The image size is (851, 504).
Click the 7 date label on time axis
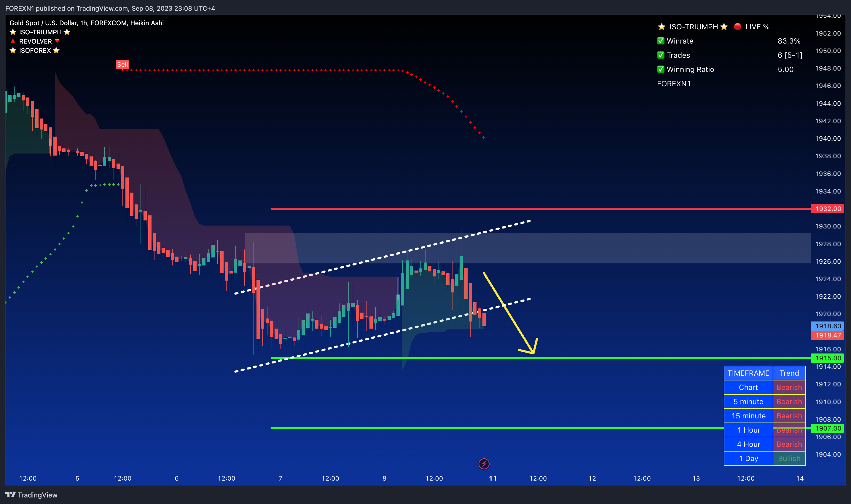[281, 478]
